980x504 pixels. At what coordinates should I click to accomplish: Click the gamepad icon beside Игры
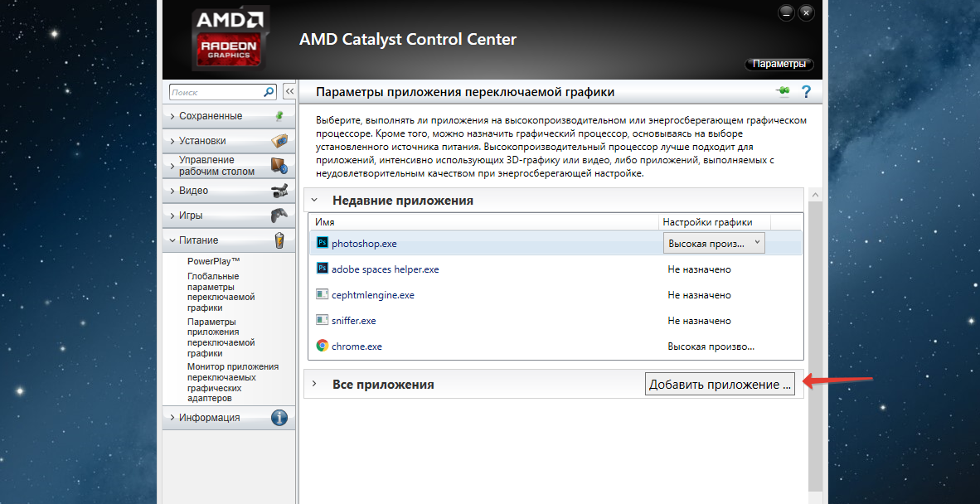279,216
